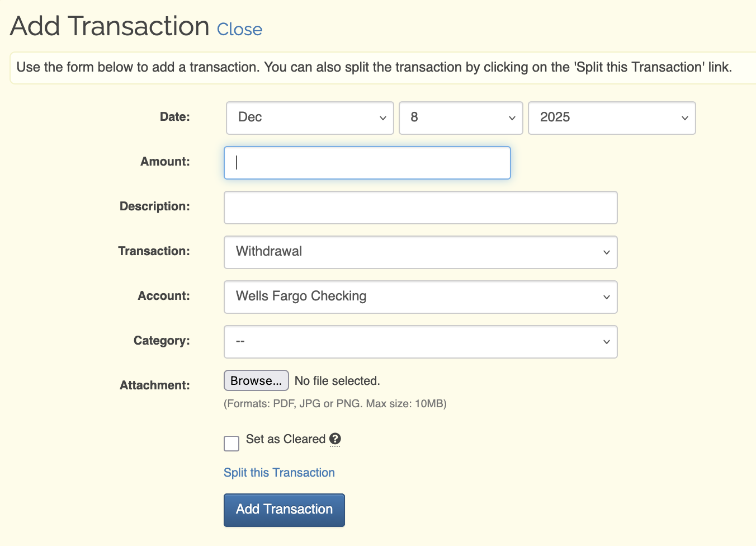Image resolution: width=756 pixels, height=546 pixels.
Task: Click the help icon beside Set as Cleared
Action: [335, 439]
